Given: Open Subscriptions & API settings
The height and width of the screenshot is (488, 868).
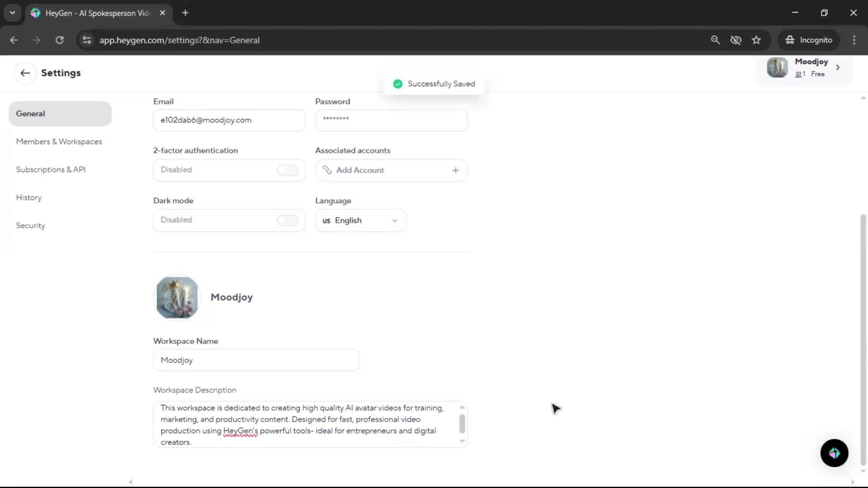Looking at the screenshot, I should 51,169.
